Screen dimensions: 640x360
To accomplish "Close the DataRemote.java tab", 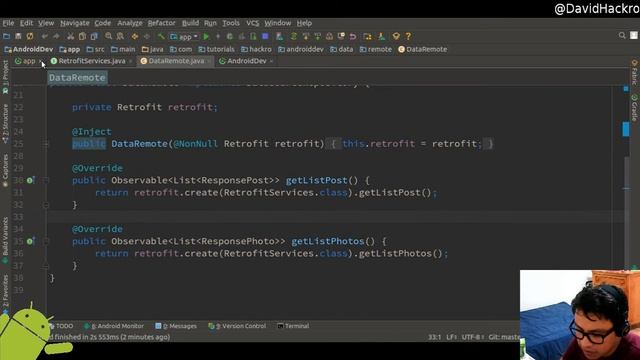I will pyautogui.click(x=209, y=61).
